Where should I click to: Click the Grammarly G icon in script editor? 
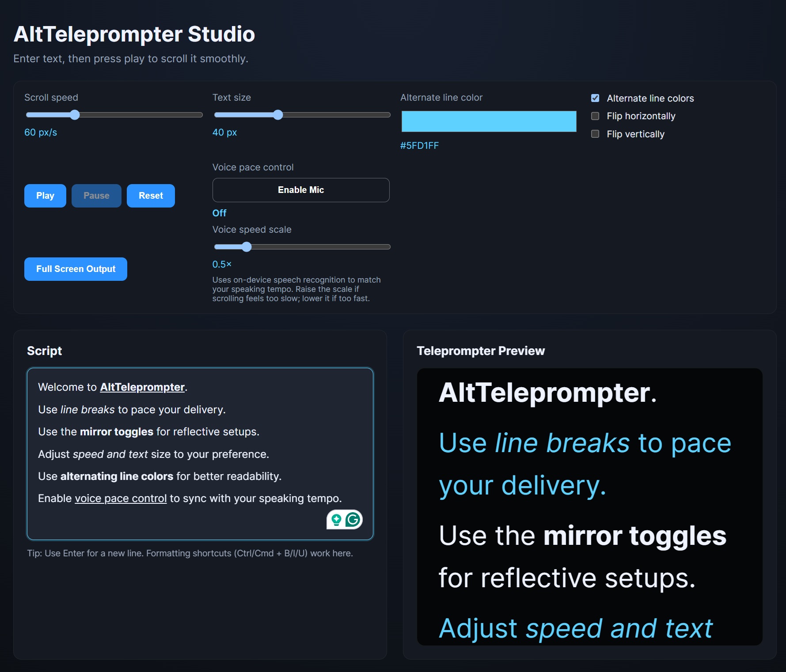pyautogui.click(x=353, y=520)
